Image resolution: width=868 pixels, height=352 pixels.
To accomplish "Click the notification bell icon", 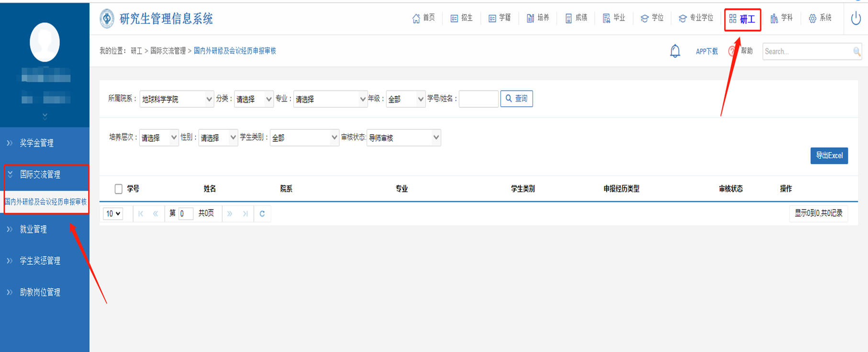I will coord(675,51).
